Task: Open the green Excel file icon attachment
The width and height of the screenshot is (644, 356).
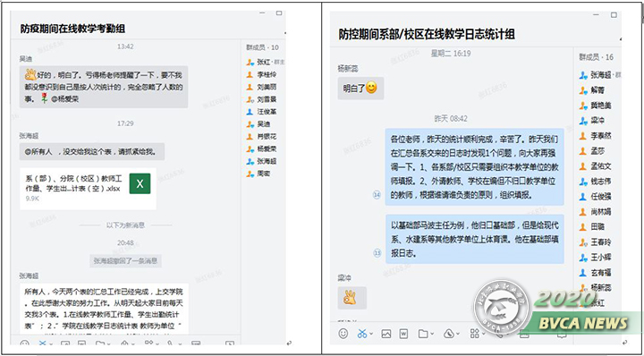Action: (x=140, y=183)
